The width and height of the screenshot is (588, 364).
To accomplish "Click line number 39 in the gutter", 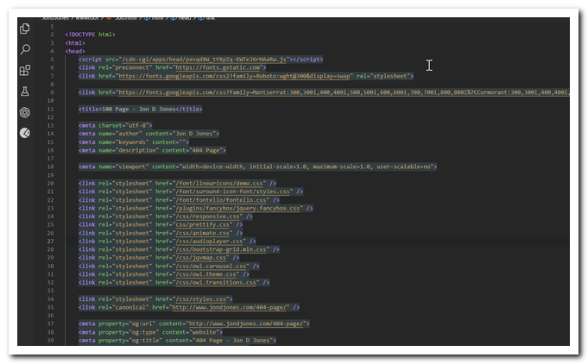I will pos(50,341).
